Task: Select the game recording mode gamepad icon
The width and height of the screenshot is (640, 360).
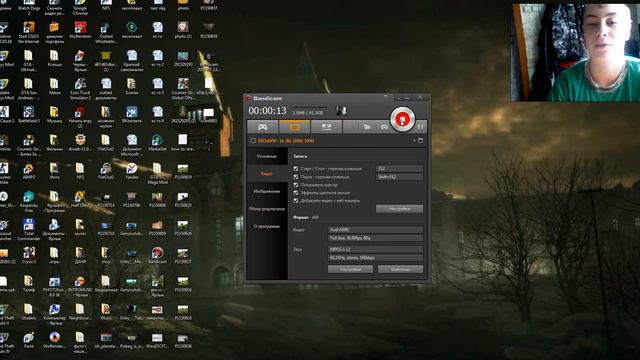Action: [x=262, y=127]
